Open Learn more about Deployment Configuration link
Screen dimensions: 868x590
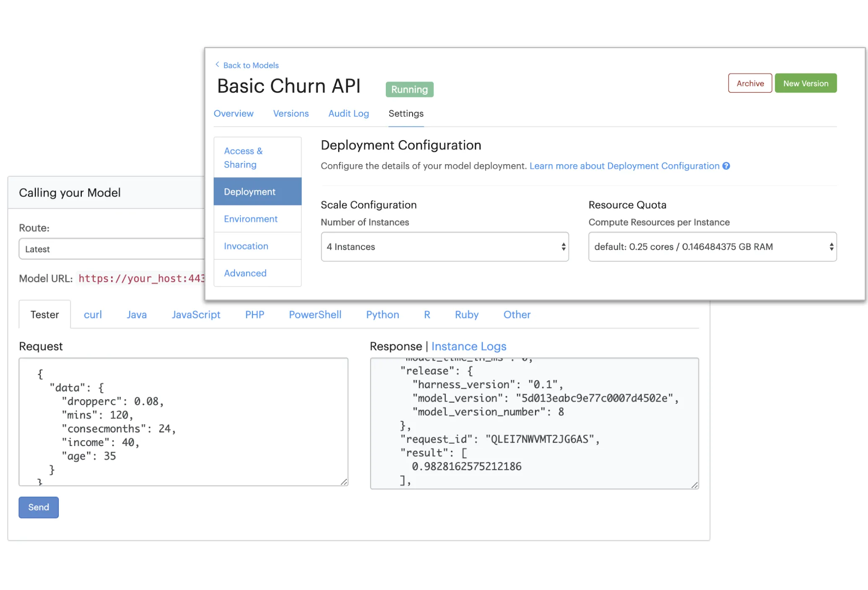[624, 166]
